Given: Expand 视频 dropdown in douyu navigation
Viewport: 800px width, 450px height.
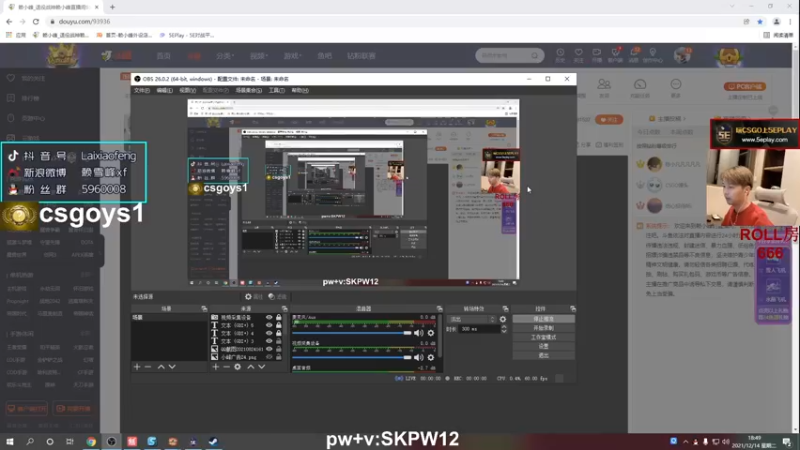Looking at the screenshot, I should tap(259, 56).
